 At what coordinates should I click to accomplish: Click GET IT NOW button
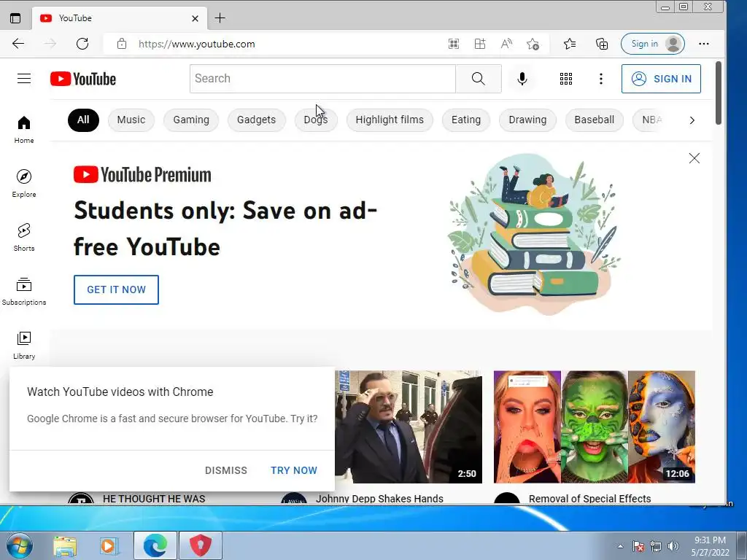tap(116, 289)
